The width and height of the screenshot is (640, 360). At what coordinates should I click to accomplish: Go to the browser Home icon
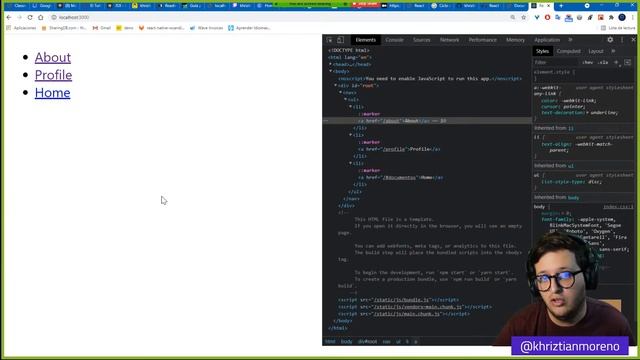[x=40, y=18]
